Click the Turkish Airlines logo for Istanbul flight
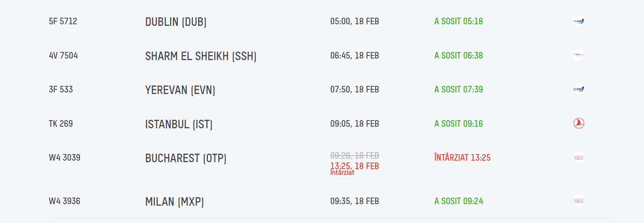 (578, 123)
